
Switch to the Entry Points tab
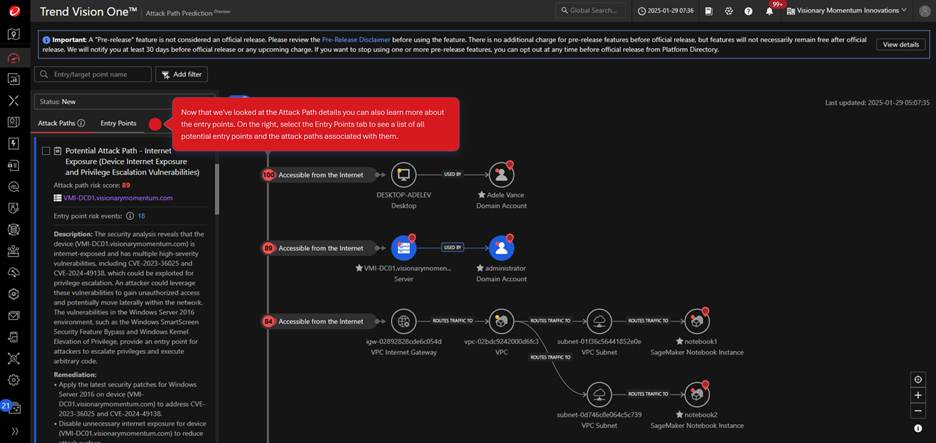tap(118, 123)
